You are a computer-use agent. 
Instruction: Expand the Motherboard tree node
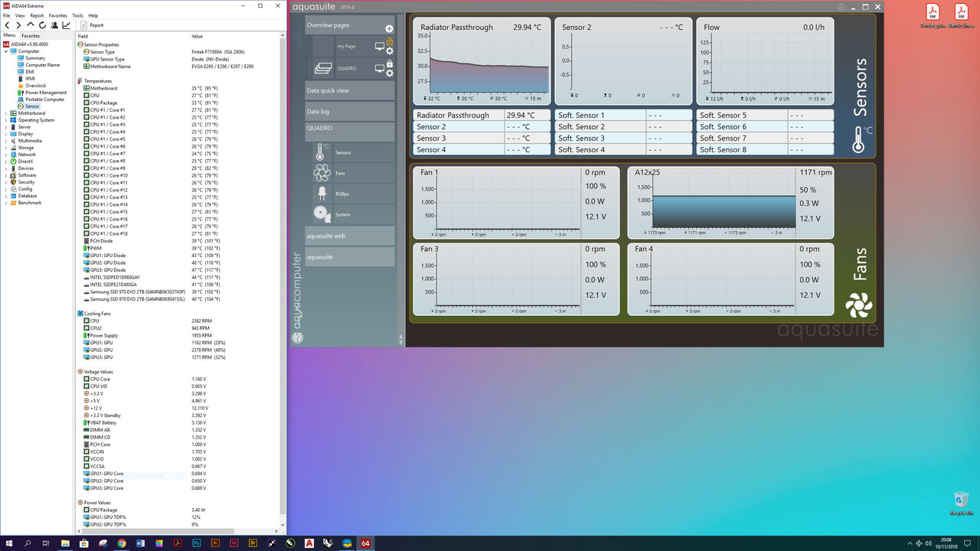pyautogui.click(x=6, y=113)
